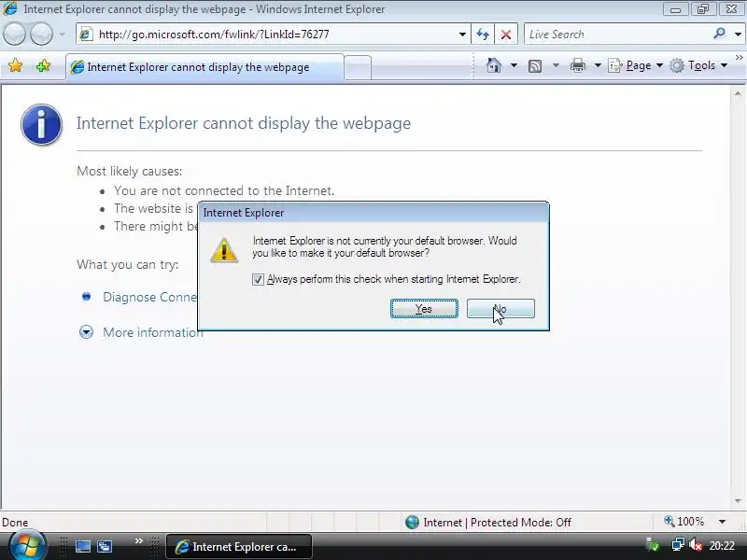Click the 'Internet Explorer' dialog title bar

(x=373, y=213)
